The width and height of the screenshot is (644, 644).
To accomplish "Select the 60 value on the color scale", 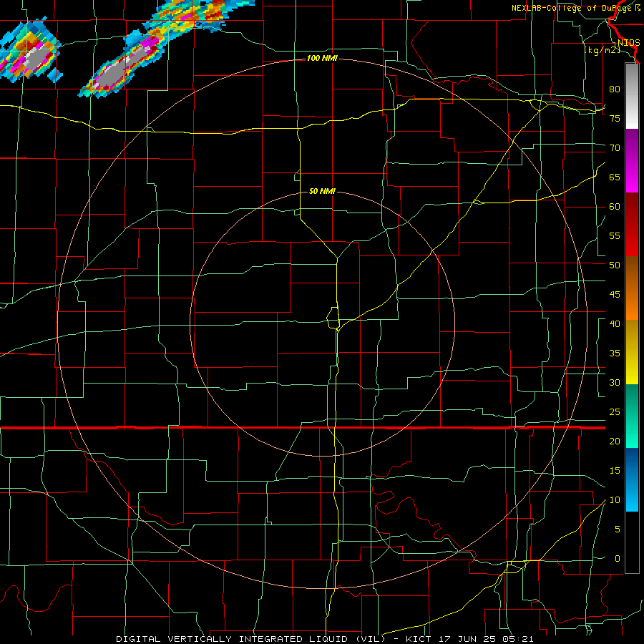I will coord(615,207).
